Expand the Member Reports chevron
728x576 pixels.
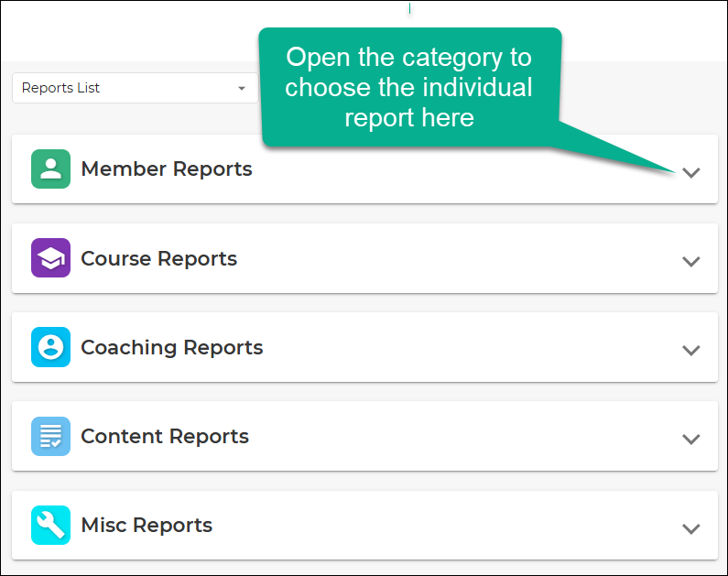point(690,173)
